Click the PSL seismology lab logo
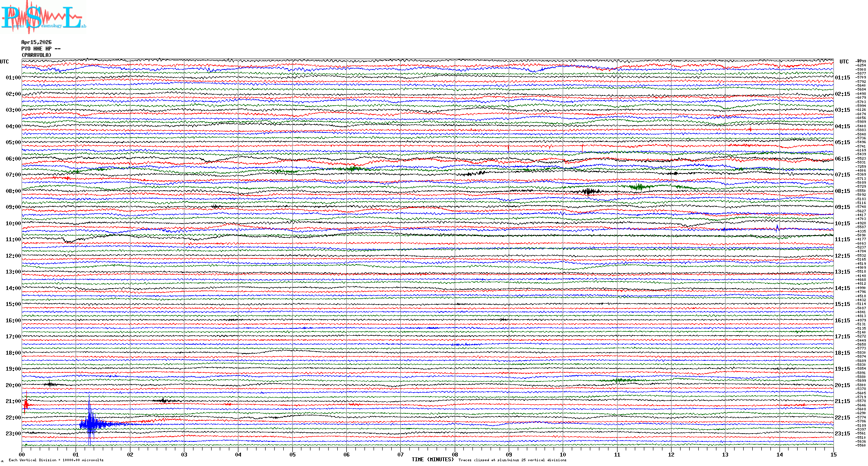The image size is (868, 466). [42, 17]
